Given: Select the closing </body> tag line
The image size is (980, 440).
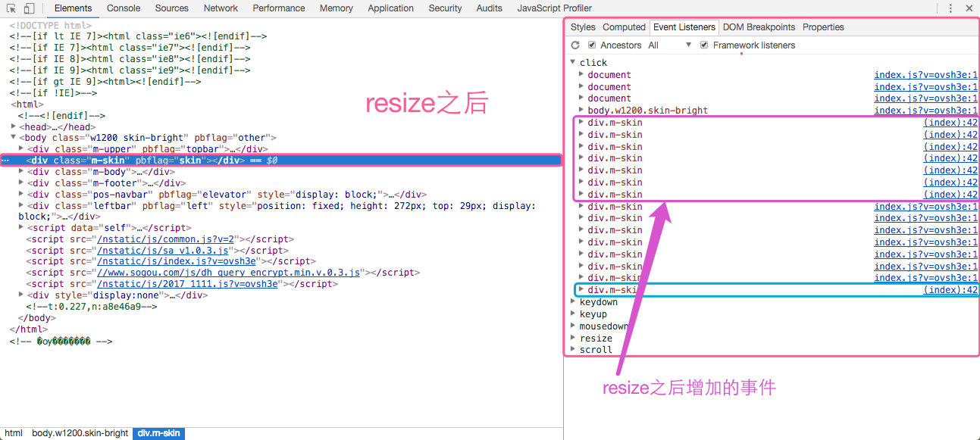Looking at the screenshot, I should [x=38, y=318].
